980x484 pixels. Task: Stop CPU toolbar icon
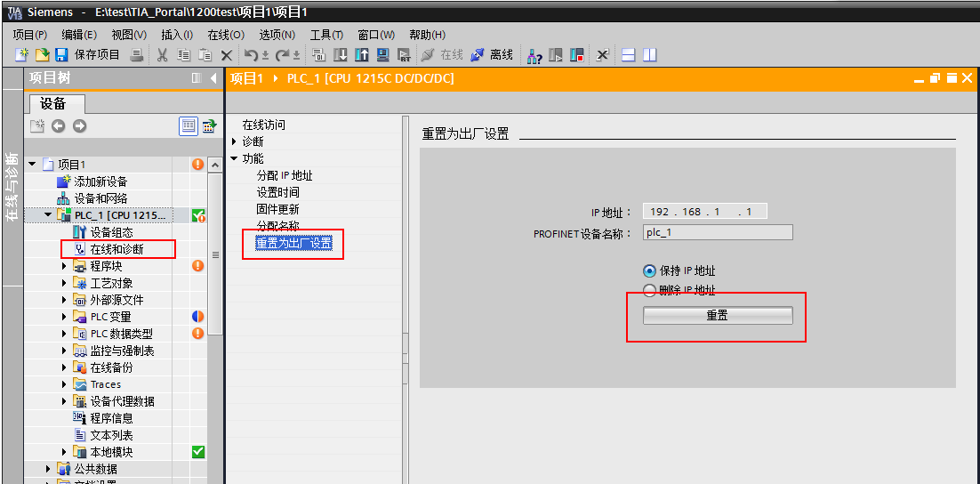pos(577,55)
